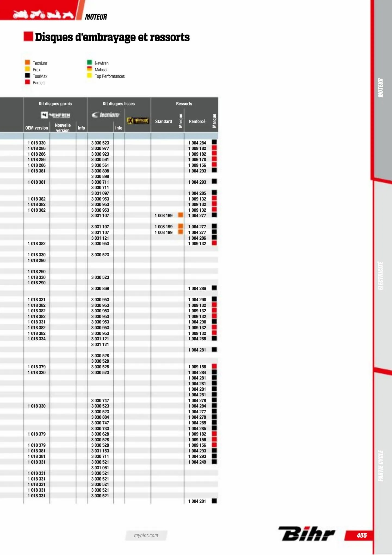Select reference 3 030 884

100,417
